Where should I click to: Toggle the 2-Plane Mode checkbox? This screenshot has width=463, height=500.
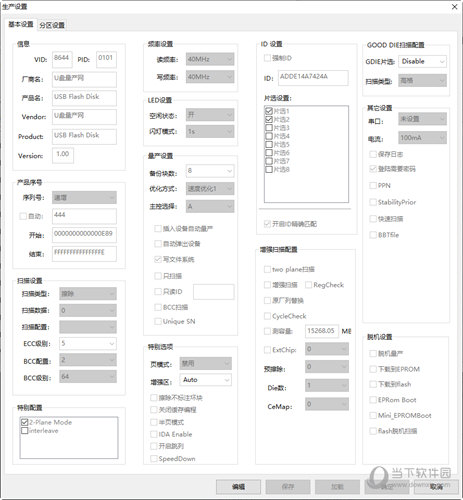(x=24, y=422)
